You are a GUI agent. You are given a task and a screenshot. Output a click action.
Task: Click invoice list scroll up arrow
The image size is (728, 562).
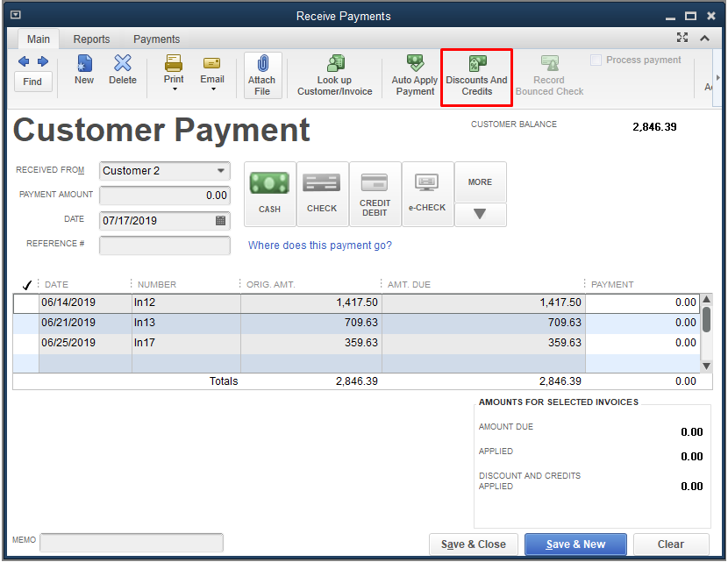pos(706,299)
